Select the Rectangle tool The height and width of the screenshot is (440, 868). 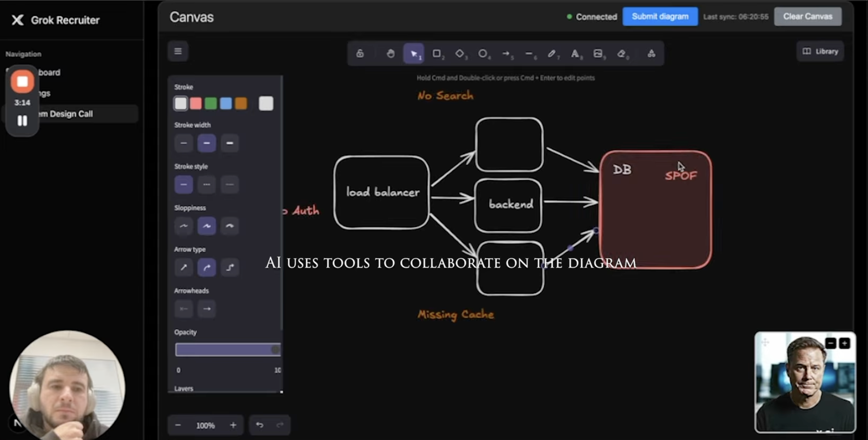(x=437, y=54)
